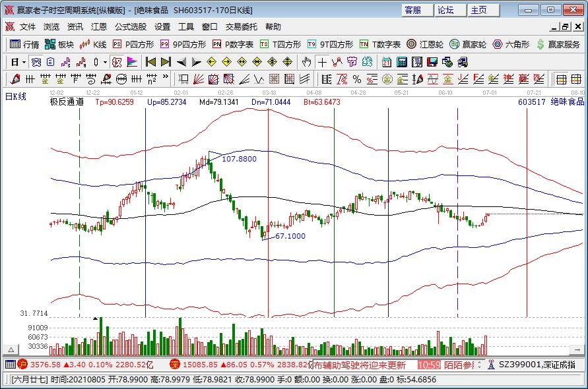The width and height of the screenshot is (588, 389).
Task: Click yellow diamond horizontal expand icon
Action: 242,62
